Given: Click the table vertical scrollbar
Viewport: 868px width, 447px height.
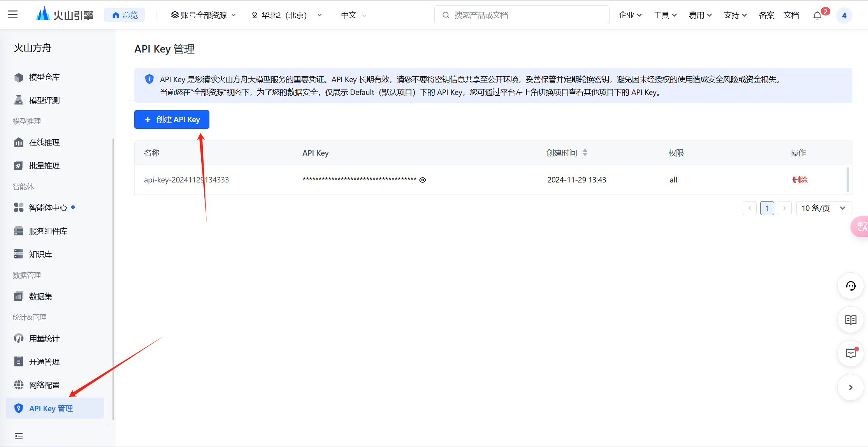Looking at the screenshot, I should pos(847,180).
